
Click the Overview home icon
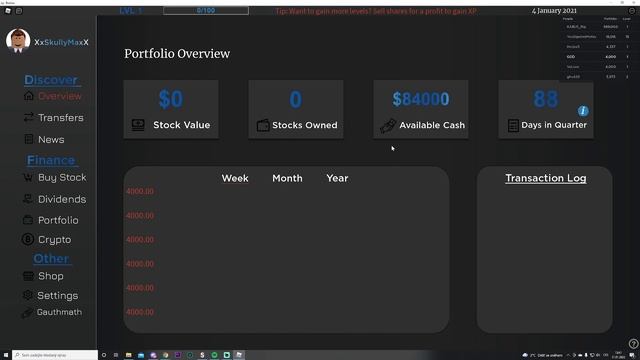pos(29,96)
